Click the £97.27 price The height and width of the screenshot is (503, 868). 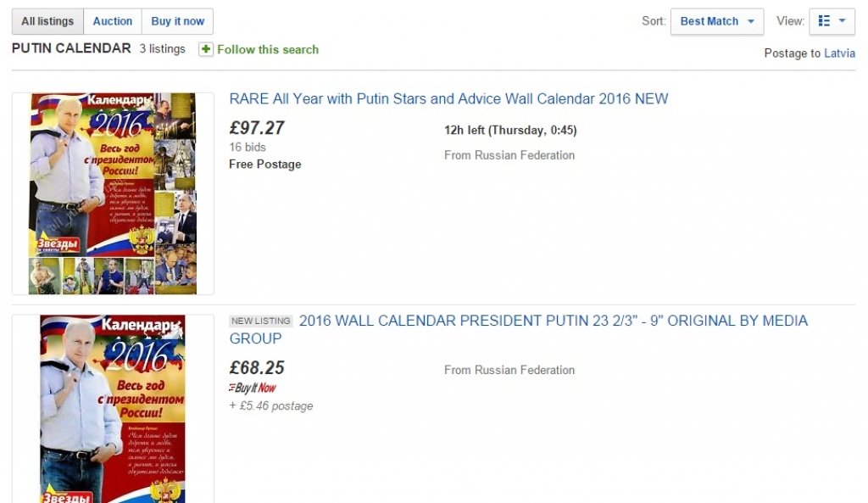[257, 128]
